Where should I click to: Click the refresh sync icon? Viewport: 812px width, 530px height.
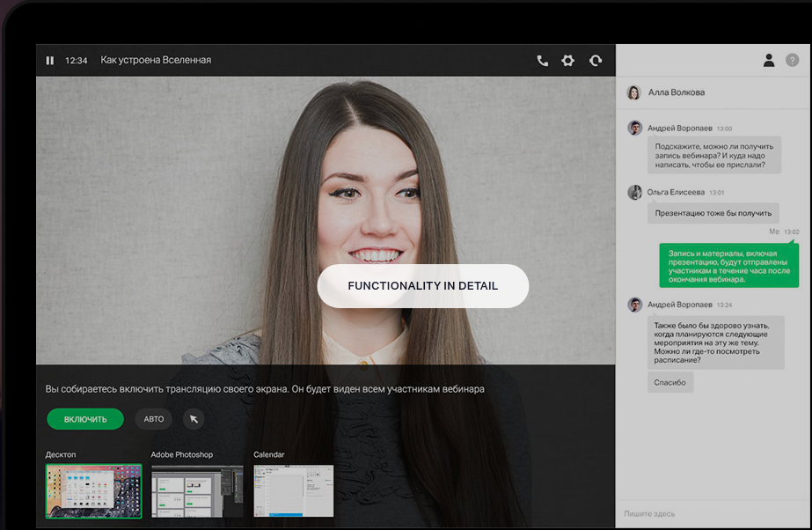click(x=596, y=61)
